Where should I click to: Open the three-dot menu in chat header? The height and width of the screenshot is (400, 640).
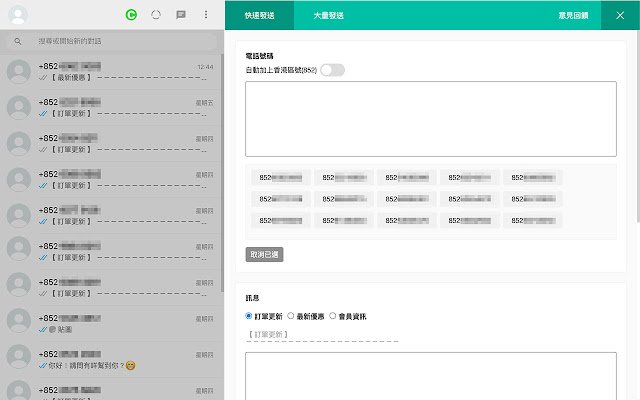pos(206,15)
